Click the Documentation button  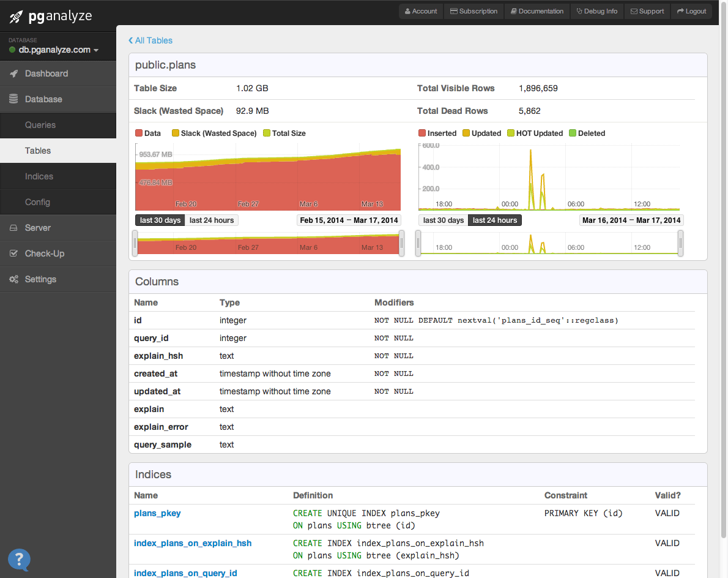(x=537, y=11)
